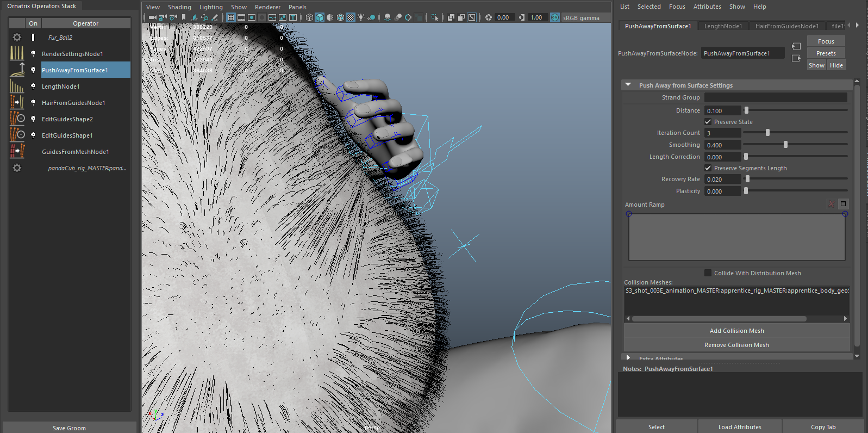The height and width of the screenshot is (433, 868).
Task: Uncheck the Preserve State checkbox
Action: click(708, 122)
